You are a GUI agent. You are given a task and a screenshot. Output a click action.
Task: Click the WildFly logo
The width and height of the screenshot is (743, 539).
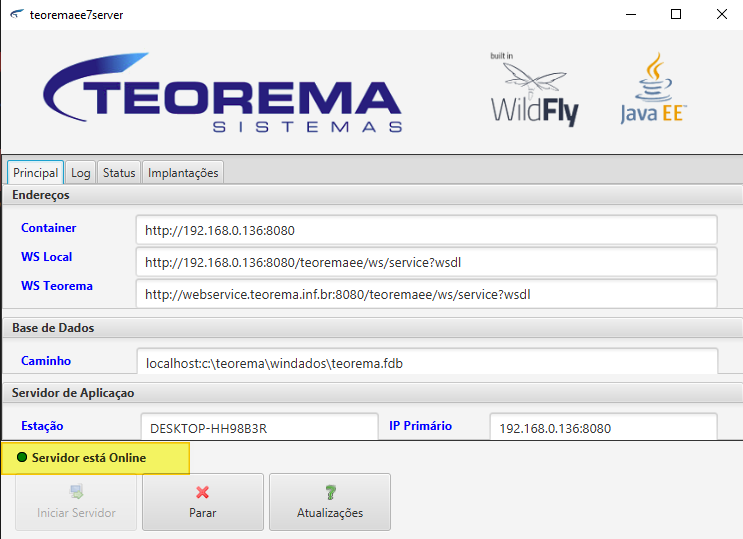pos(535,89)
